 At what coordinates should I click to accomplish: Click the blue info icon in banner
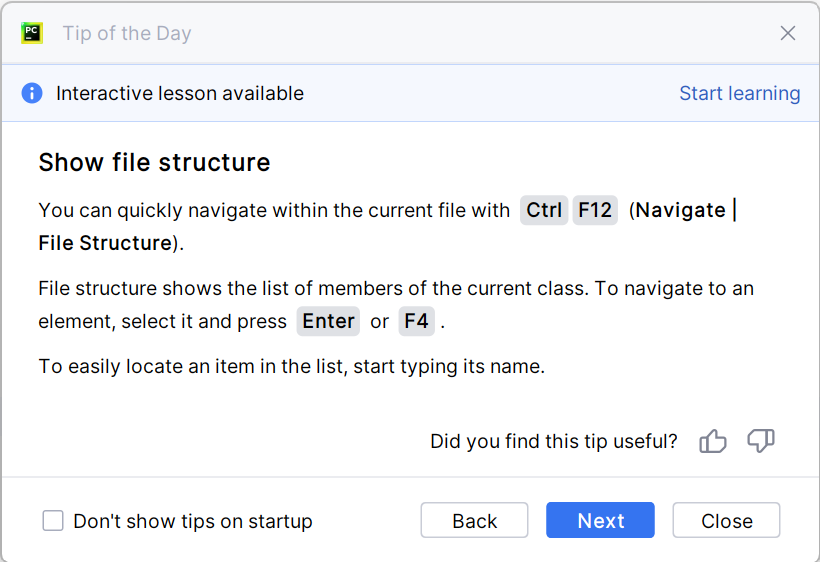32,93
